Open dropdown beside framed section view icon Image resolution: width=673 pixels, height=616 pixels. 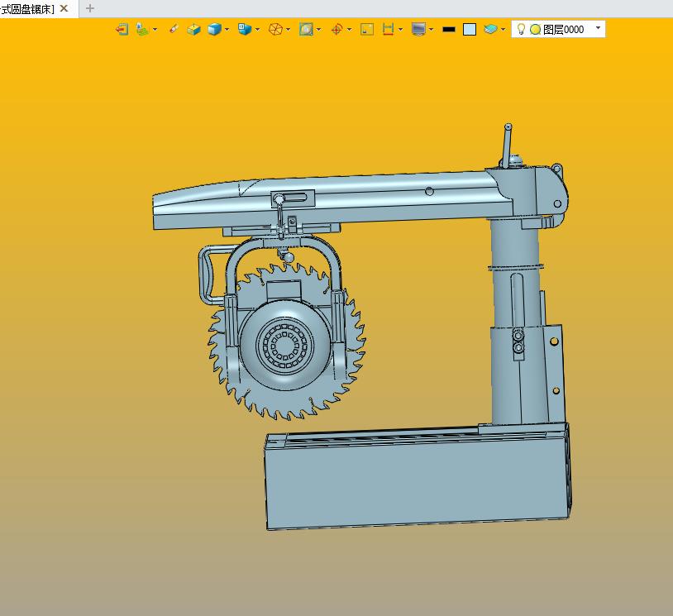click(319, 30)
